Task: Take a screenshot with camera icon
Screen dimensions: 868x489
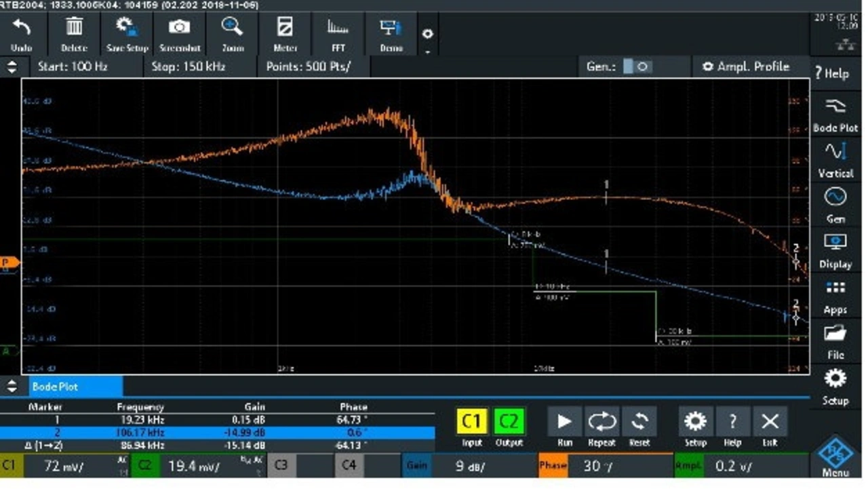Action: (x=180, y=34)
